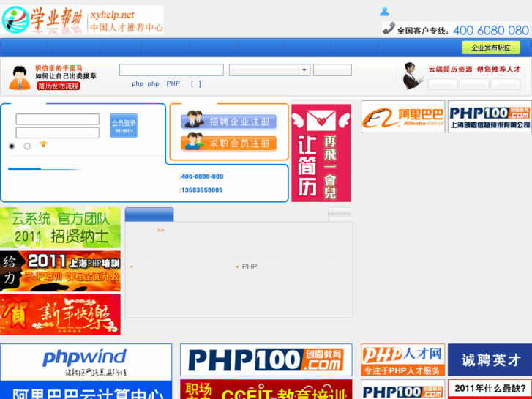This screenshot has width=532, height=399.
Task: Open the PHP bulleted entry in the listing
Action: pyautogui.click(x=250, y=267)
